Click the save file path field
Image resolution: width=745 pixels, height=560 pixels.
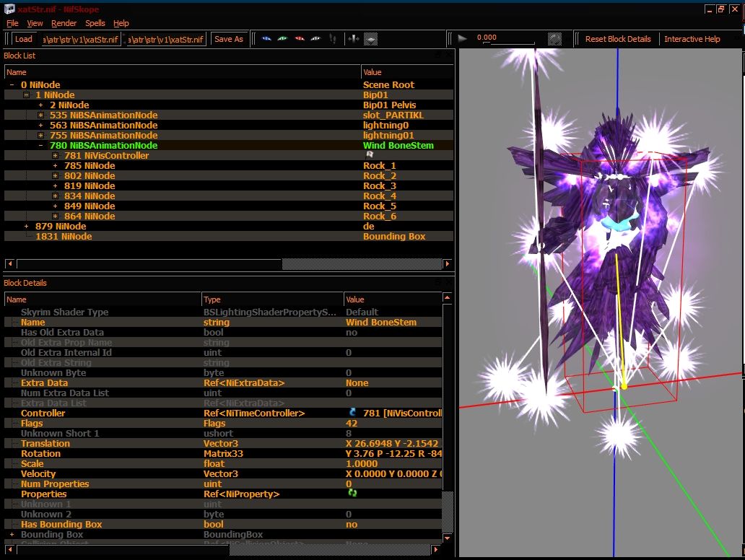[x=166, y=39]
